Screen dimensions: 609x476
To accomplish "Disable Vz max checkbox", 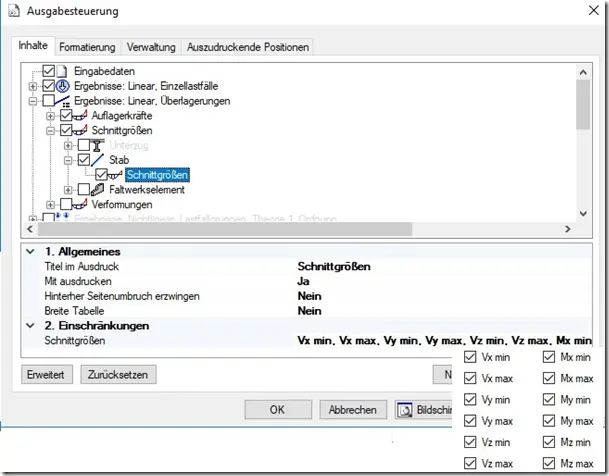I will pos(470,463).
